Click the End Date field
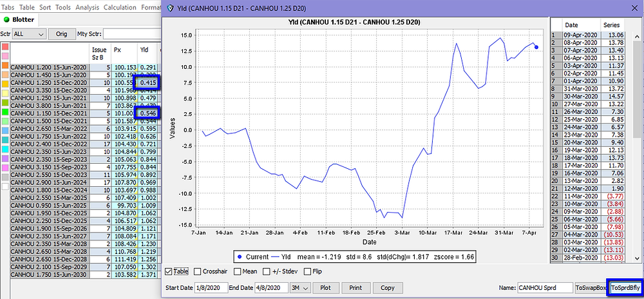 click(271, 287)
